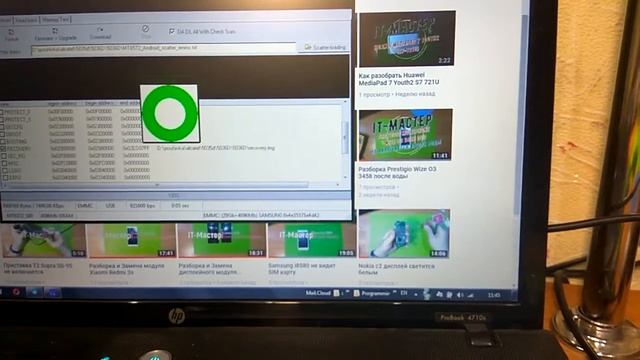The height and width of the screenshot is (360, 640).
Task: Click the Download toolbar icon
Action: [100, 33]
